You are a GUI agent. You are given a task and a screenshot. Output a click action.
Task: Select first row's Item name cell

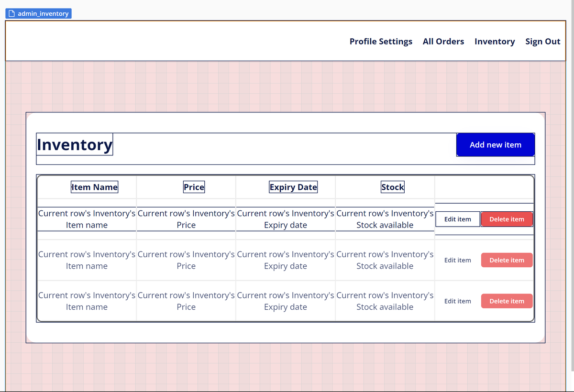coord(87,219)
